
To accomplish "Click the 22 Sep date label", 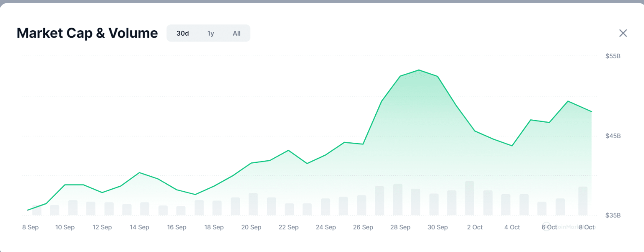I will coord(288,227).
